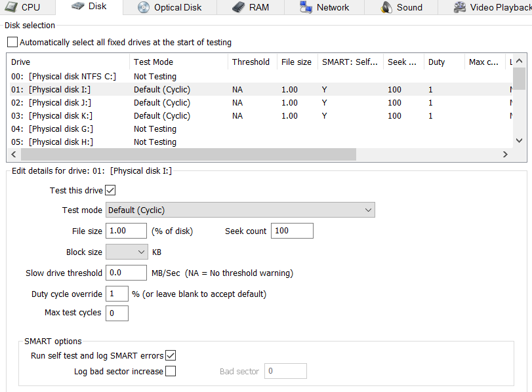Image resolution: width=532 pixels, height=392 pixels.
Task: Click the File size input field
Action: pos(126,231)
